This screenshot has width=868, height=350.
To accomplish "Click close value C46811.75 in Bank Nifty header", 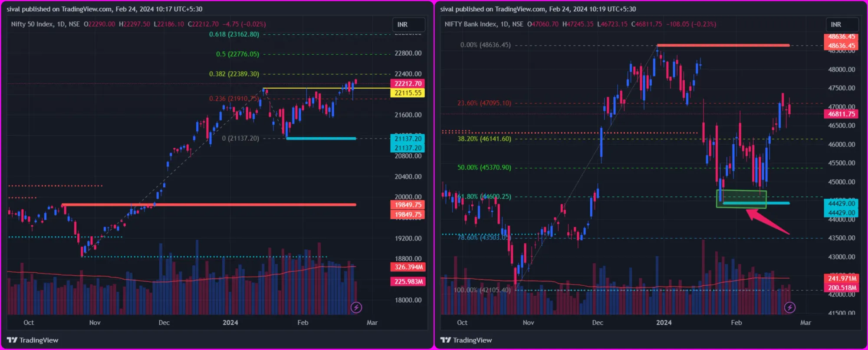I will coord(647,24).
